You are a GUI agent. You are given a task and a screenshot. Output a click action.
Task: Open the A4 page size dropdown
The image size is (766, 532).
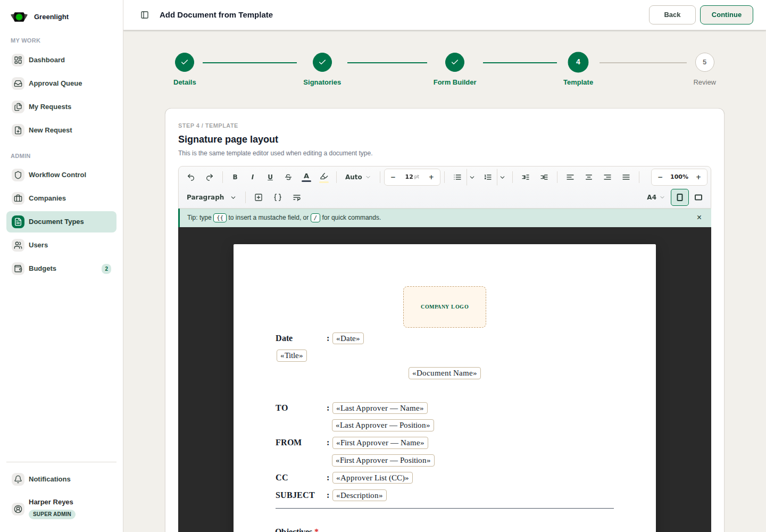coord(655,197)
